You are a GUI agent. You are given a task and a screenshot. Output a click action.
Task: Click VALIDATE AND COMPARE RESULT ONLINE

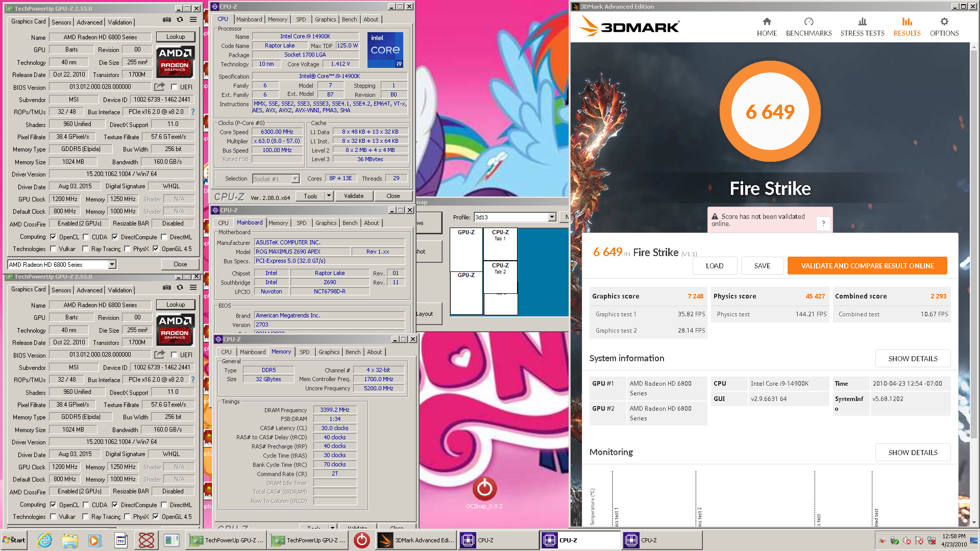point(867,266)
